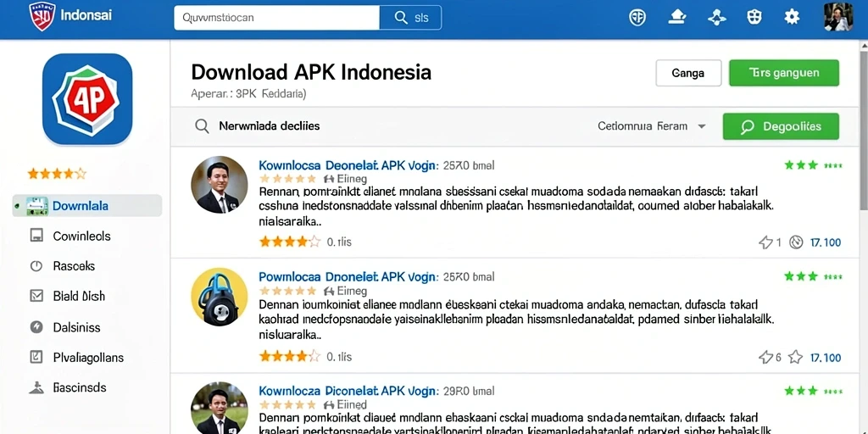
Task: Open the settings gear icon
Action: [792, 17]
